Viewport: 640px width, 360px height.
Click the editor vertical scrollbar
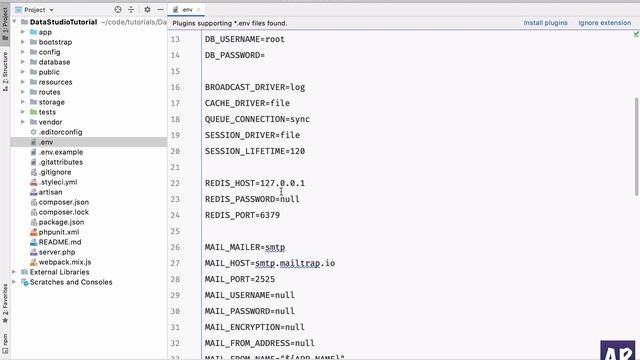636,146
